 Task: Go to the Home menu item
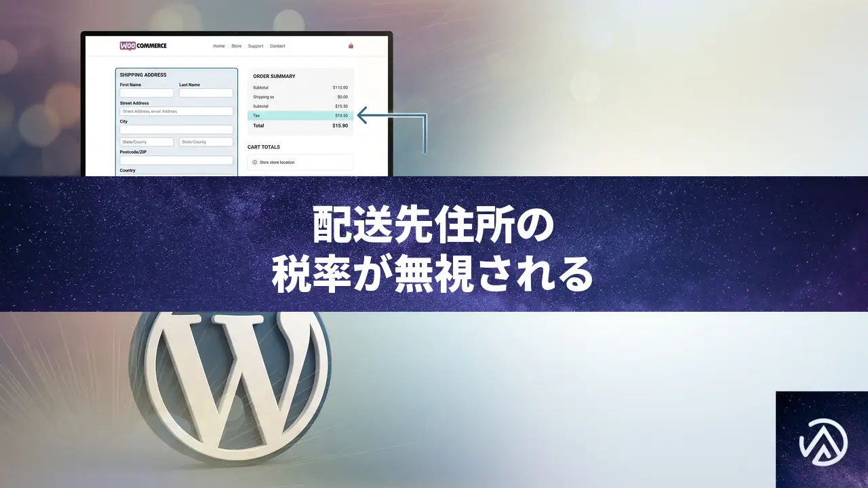pyautogui.click(x=219, y=46)
